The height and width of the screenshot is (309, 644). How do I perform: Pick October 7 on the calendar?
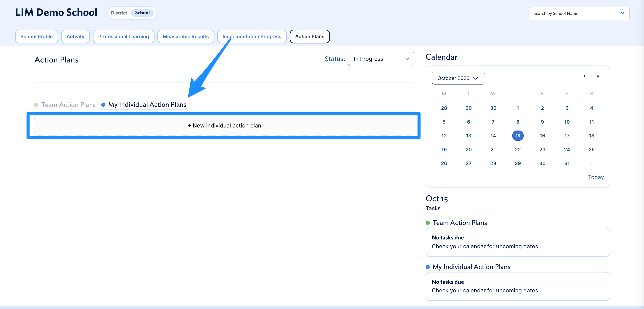click(493, 122)
